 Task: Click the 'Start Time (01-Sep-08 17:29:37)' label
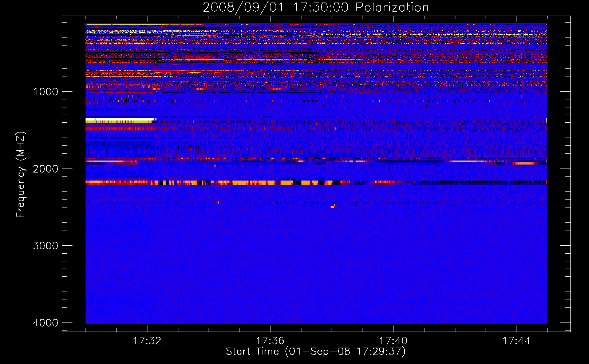[x=316, y=352]
